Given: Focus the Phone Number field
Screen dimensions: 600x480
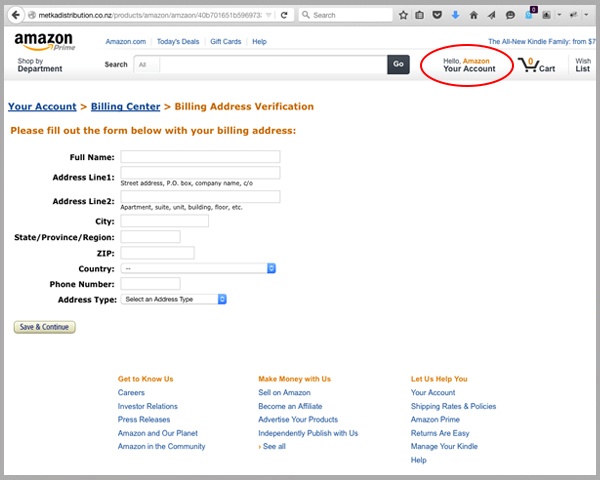Looking at the screenshot, I should [x=150, y=284].
